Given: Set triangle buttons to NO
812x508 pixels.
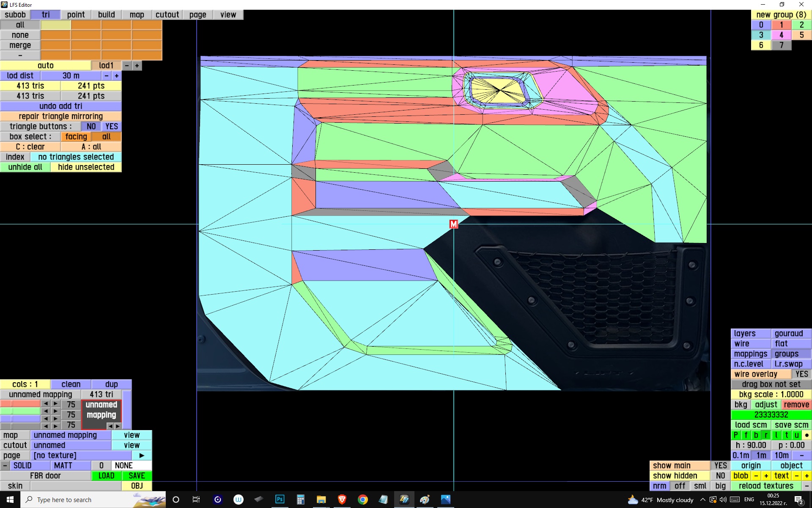Looking at the screenshot, I should (x=91, y=127).
